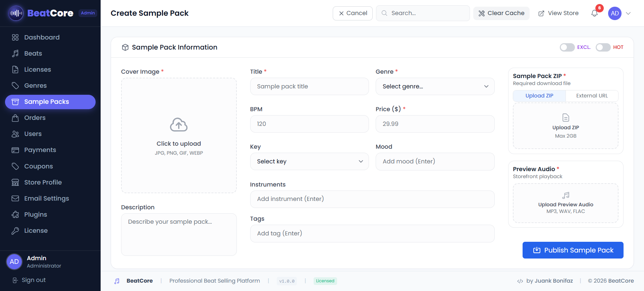Click the Plugins puzzle icon
Screen dimensions: 644x291
[15, 214]
